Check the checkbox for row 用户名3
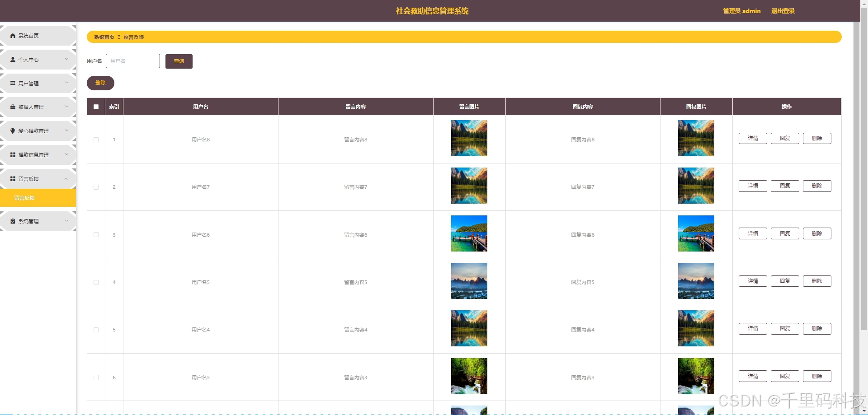 coord(96,378)
